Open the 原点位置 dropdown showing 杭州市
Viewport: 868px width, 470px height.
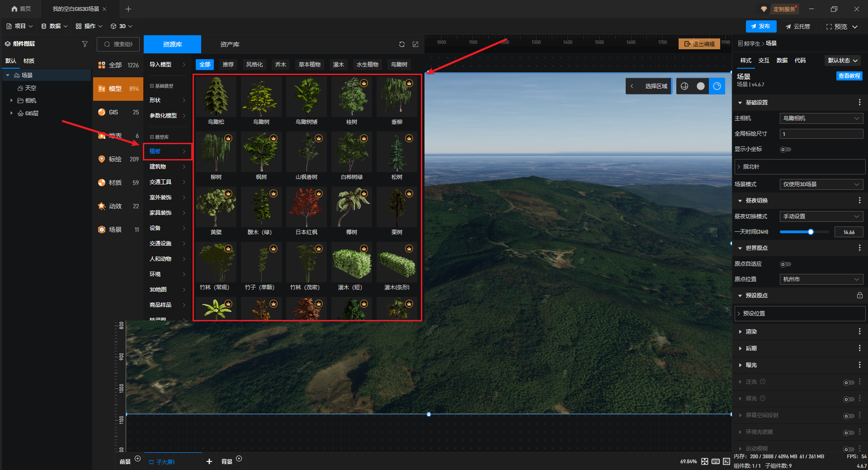point(821,279)
